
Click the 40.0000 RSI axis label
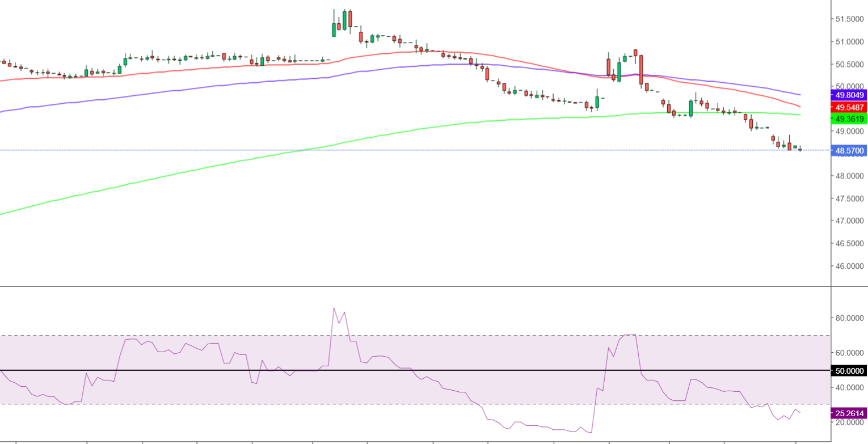coord(849,387)
